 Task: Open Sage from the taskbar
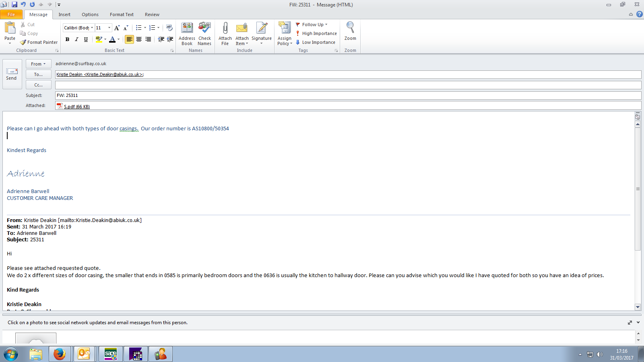[110, 354]
